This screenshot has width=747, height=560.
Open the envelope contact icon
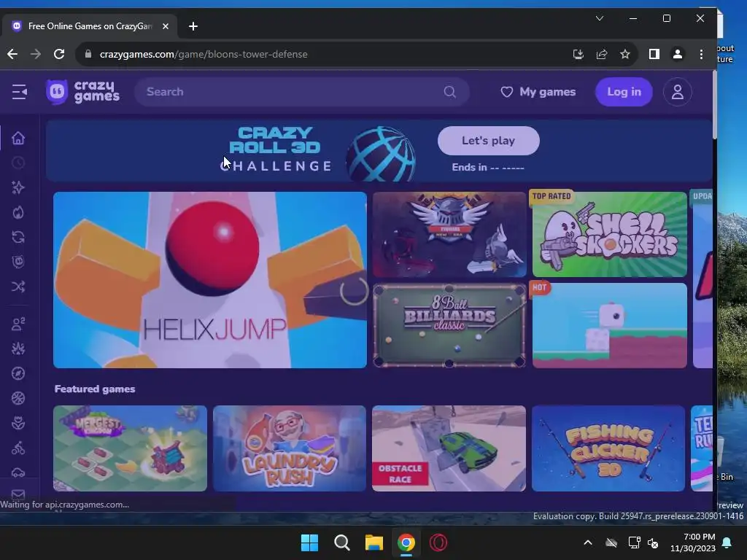click(x=18, y=494)
